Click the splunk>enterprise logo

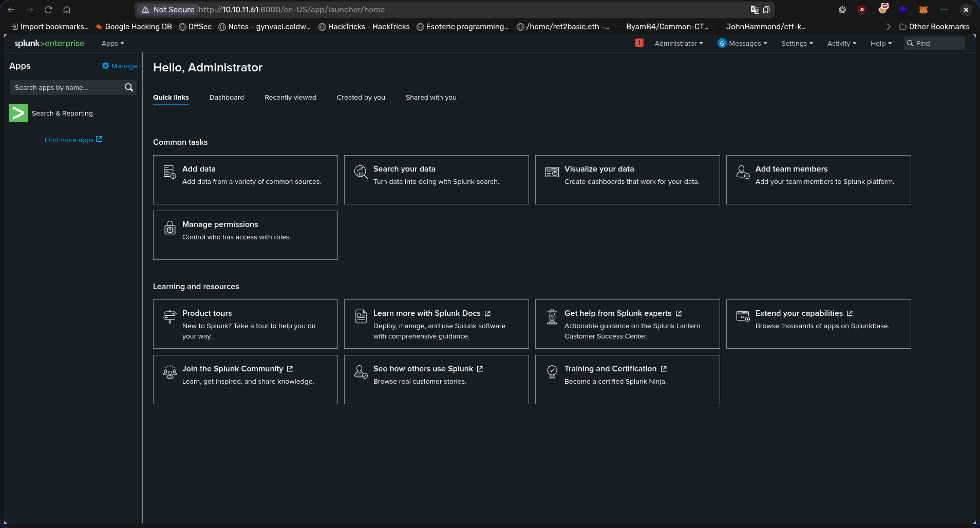point(49,43)
